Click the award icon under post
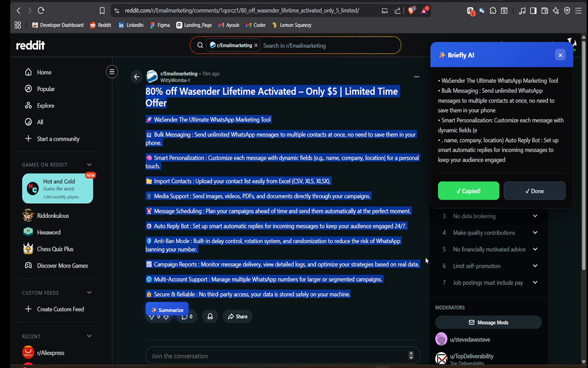This screenshot has width=588, height=368. pos(210,316)
